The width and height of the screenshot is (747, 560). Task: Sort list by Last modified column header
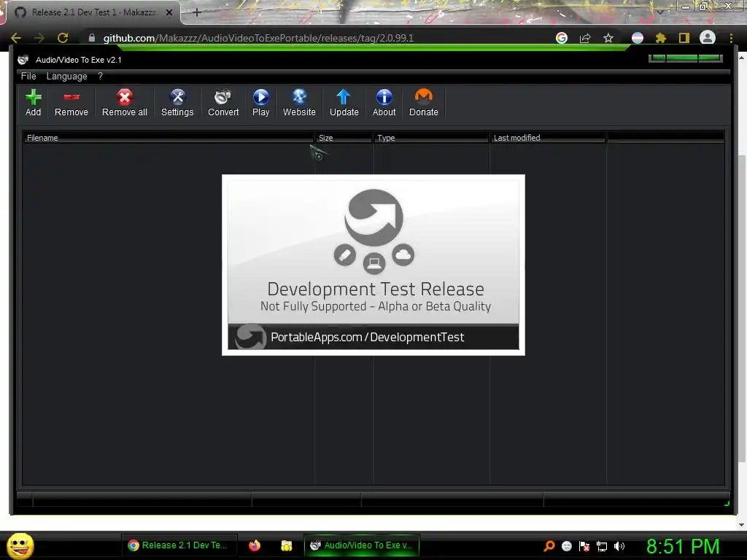click(548, 138)
